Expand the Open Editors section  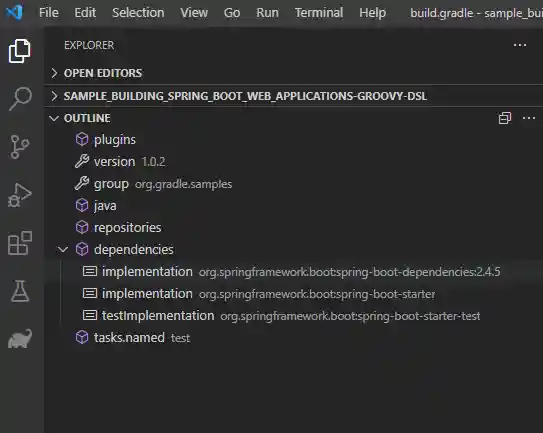[54, 73]
